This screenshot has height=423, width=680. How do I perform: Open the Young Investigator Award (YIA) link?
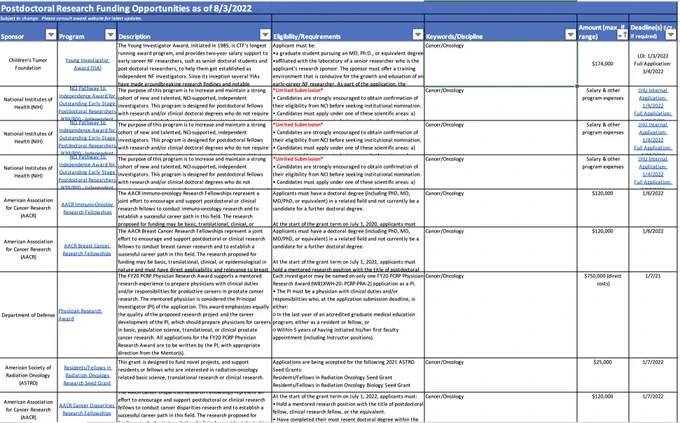tap(87, 64)
